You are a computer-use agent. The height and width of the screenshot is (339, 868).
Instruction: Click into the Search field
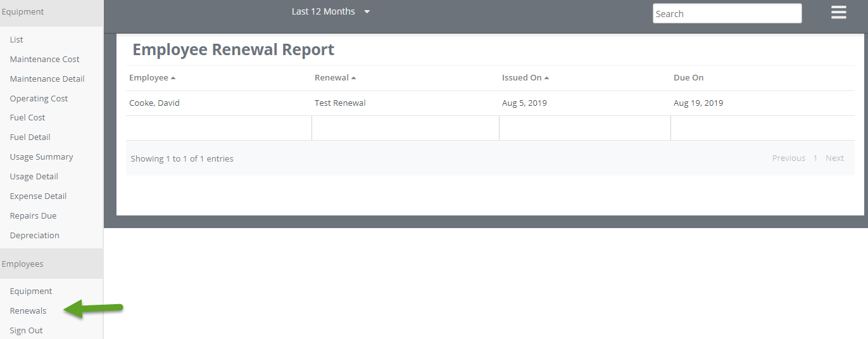point(727,13)
